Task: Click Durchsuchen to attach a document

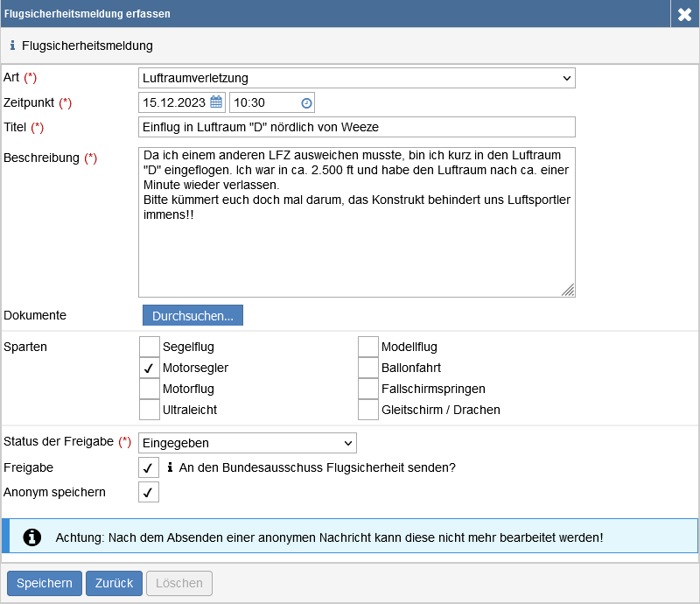Action: click(x=192, y=315)
